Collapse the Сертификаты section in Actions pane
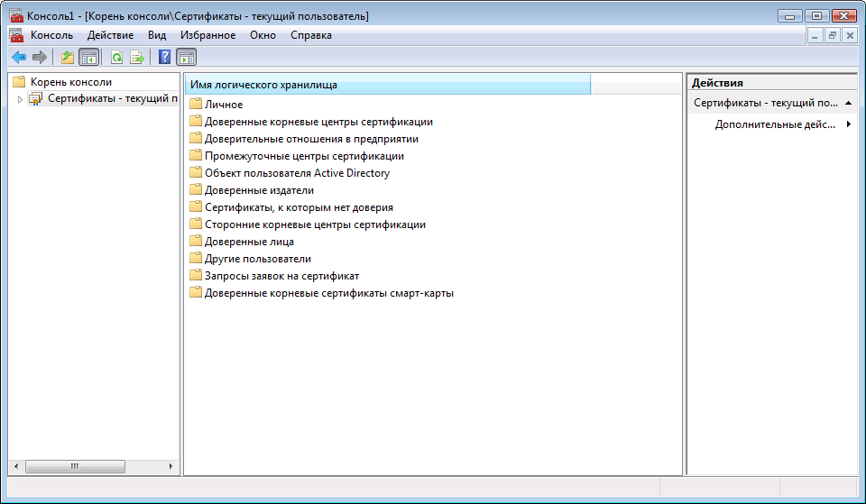The height and width of the screenshot is (504, 866). tap(848, 103)
